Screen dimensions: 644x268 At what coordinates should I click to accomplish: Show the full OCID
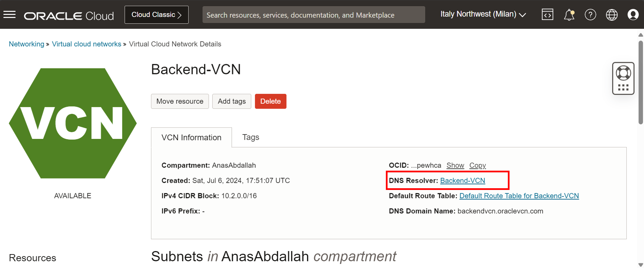pyautogui.click(x=455, y=165)
